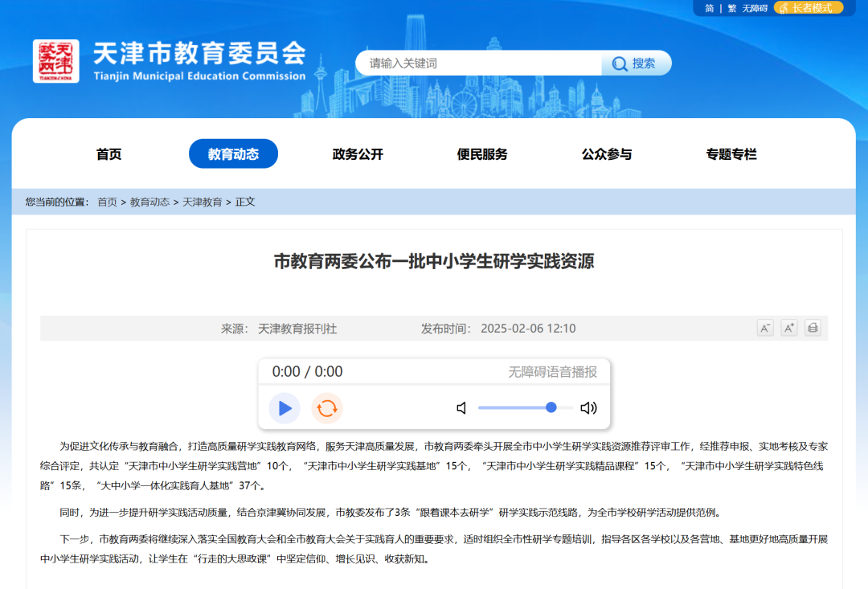Open the 专题专栏 section

coord(730,153)
